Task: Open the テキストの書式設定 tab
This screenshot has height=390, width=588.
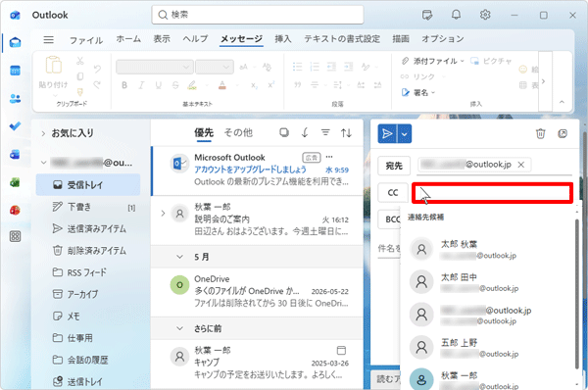Action: tap(342, 39)
